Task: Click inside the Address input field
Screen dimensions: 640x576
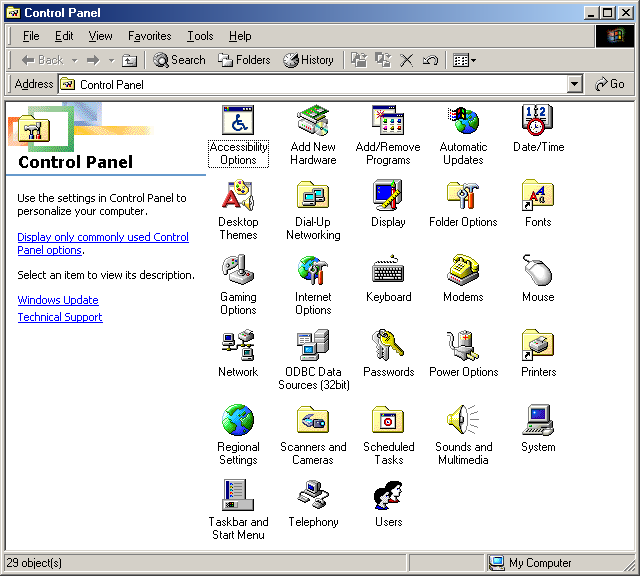Action: coord(320,85)
